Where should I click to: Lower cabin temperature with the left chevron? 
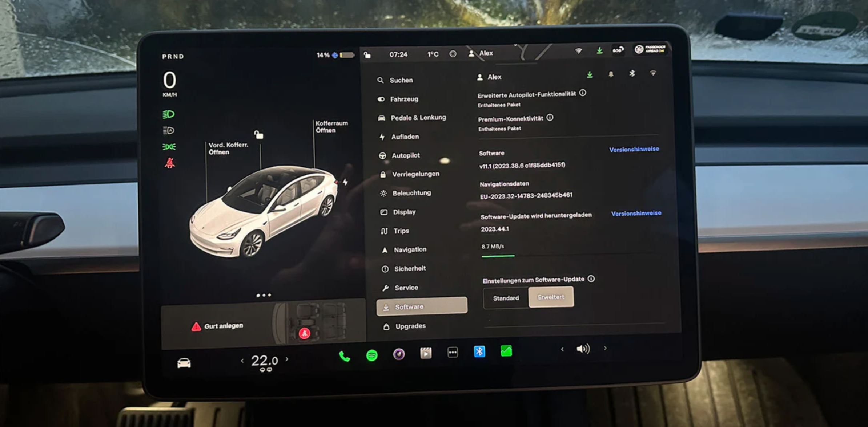[x=242, y=361]
